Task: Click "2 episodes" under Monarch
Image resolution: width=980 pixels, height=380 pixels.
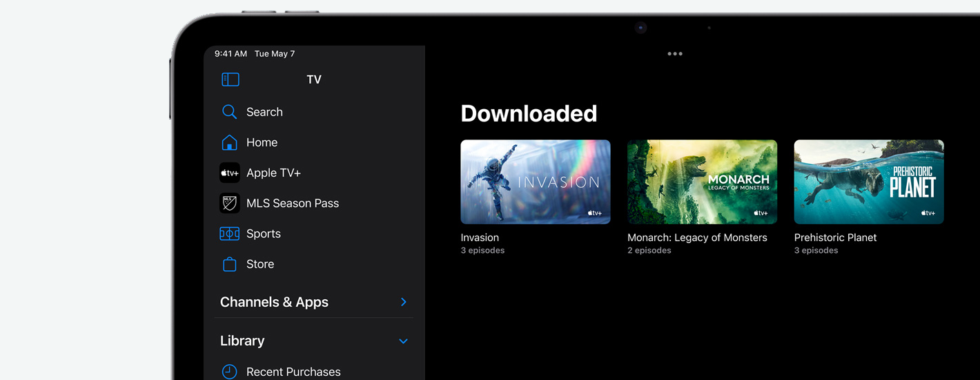Action: [x=649, y=251]
